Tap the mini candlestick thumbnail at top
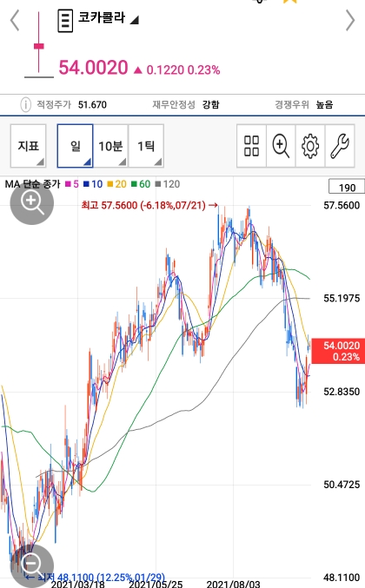The width and height of the screenshot is (365, 588). coord(38,44)
